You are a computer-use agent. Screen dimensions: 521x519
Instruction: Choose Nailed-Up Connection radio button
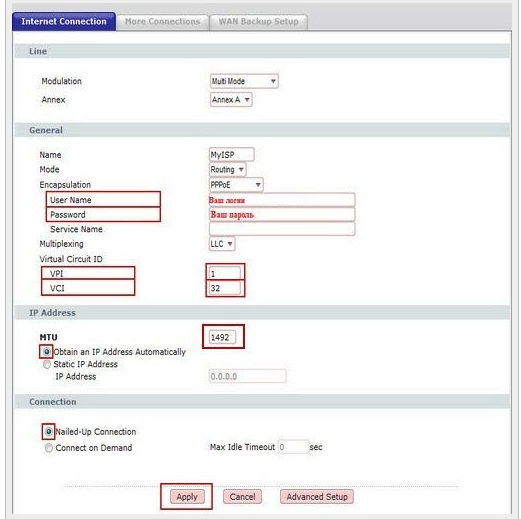[x=49, y=432]
